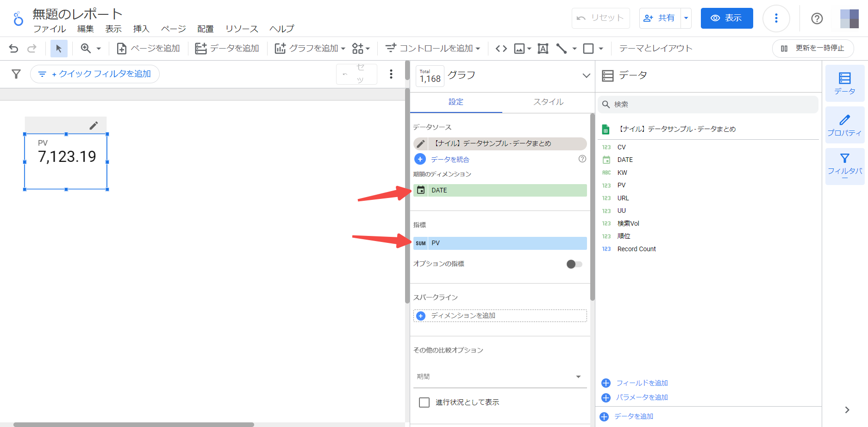
Task: Check the 進行状況として表示 checkbox
Action: click(x=424, y=402)
